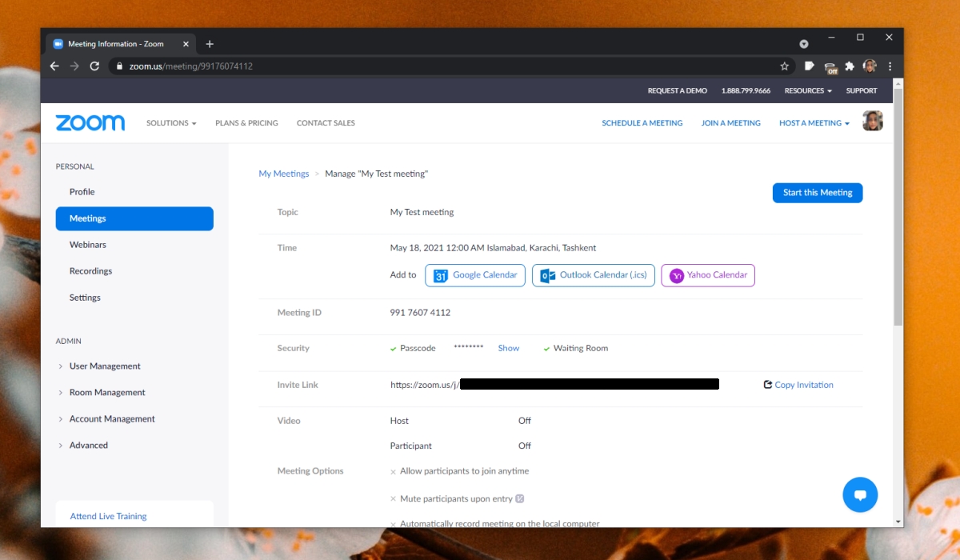
Task: Open the blue chat help bubble
Action: coord(860,495)
